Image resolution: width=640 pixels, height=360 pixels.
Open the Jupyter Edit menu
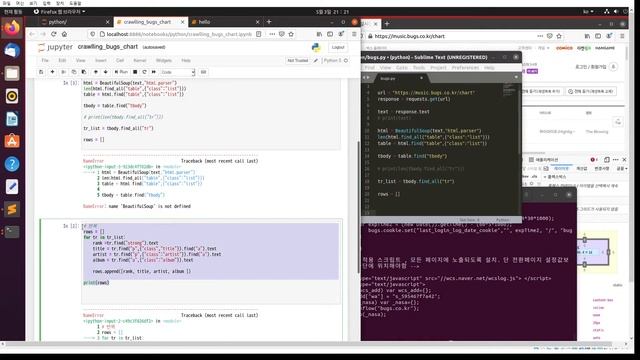[x=62, y=60]
